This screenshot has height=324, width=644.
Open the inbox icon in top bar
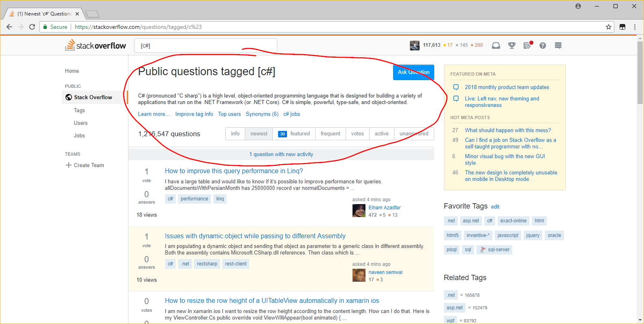[496, 46]
